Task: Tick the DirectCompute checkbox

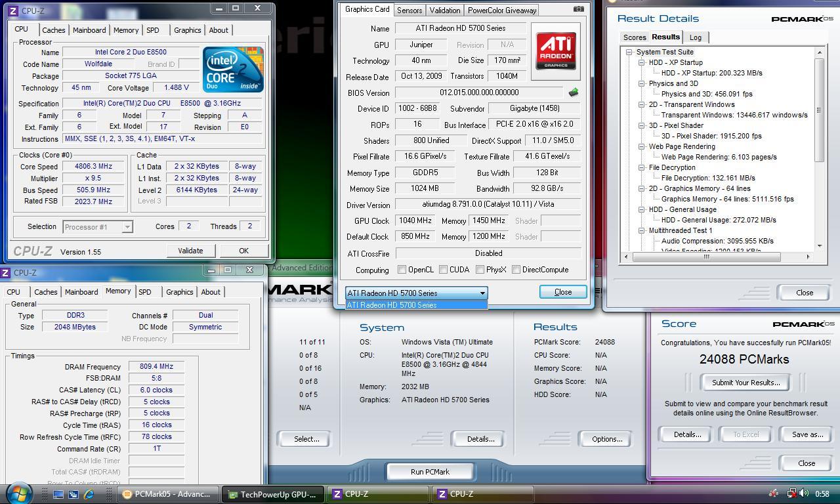Action: pyautogui.click(x=516, y=270)
